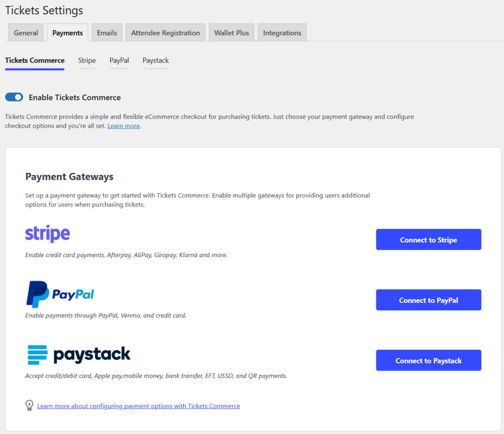504x434 pixels.
Task: Switch to the Attendee Registration tab
Action: click(x=165, y=33)
